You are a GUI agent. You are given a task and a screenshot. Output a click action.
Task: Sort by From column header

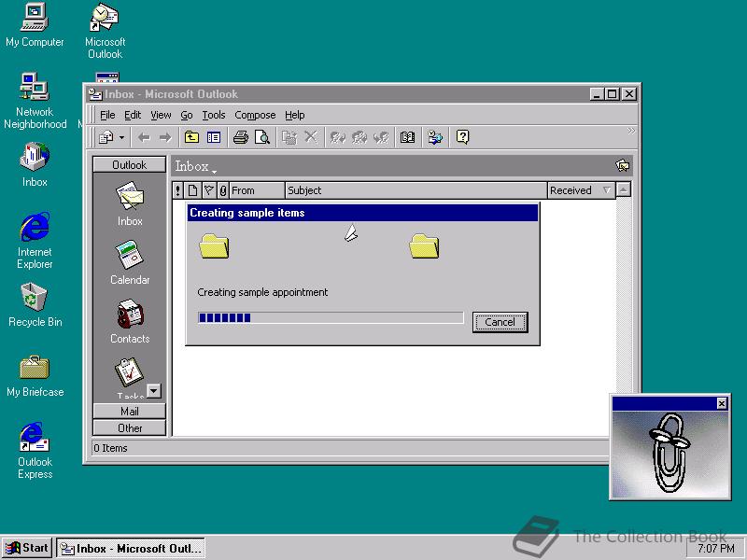[x=257, y=190]
